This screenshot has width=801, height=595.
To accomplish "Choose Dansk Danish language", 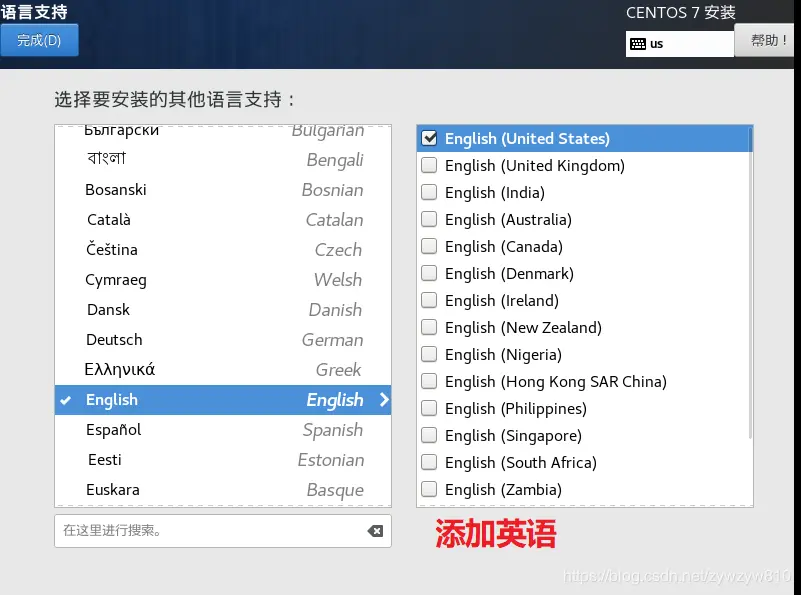I will pos(223,310).
